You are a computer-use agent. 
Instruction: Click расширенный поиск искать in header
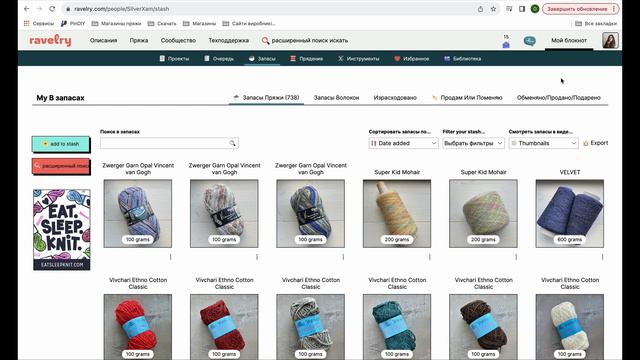tap(305, 40)
